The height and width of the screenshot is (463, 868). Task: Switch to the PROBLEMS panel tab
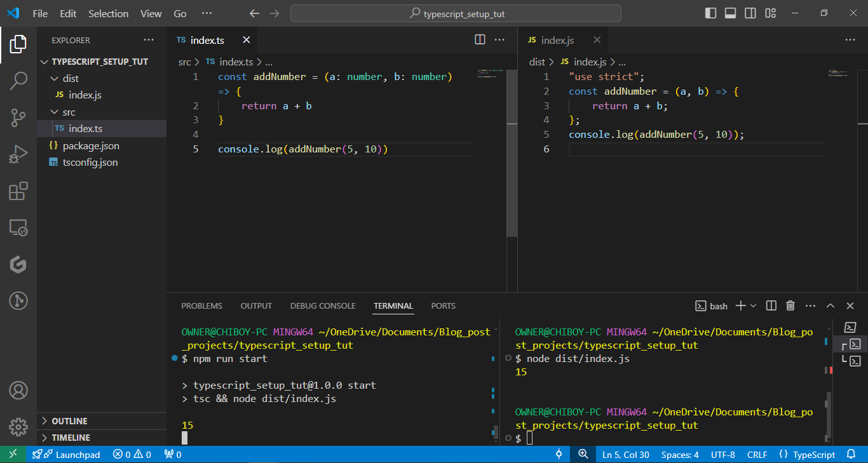point(201,306)
